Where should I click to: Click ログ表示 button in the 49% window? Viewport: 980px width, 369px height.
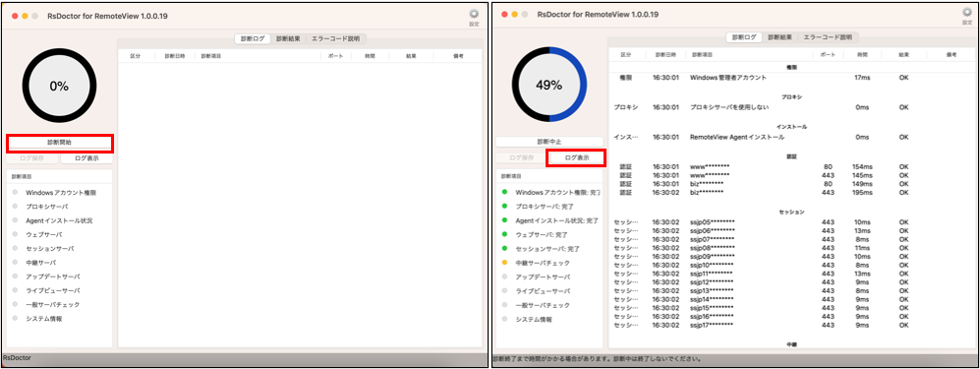point(576,158)
